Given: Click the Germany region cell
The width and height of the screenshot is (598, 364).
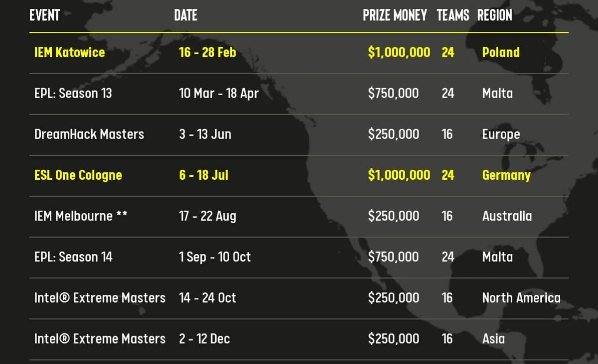Looking at the screenshot, I should pos(506,175).
